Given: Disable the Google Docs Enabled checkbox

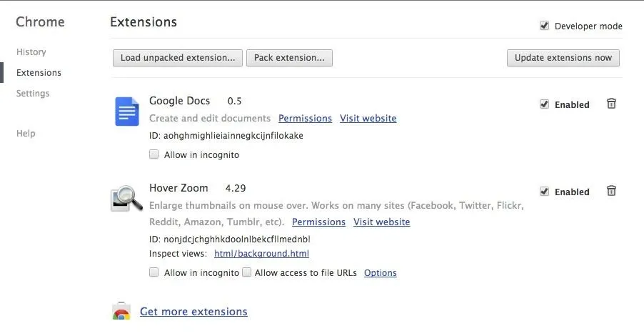Looking at the screenshot, I should (x=544, y=104).
